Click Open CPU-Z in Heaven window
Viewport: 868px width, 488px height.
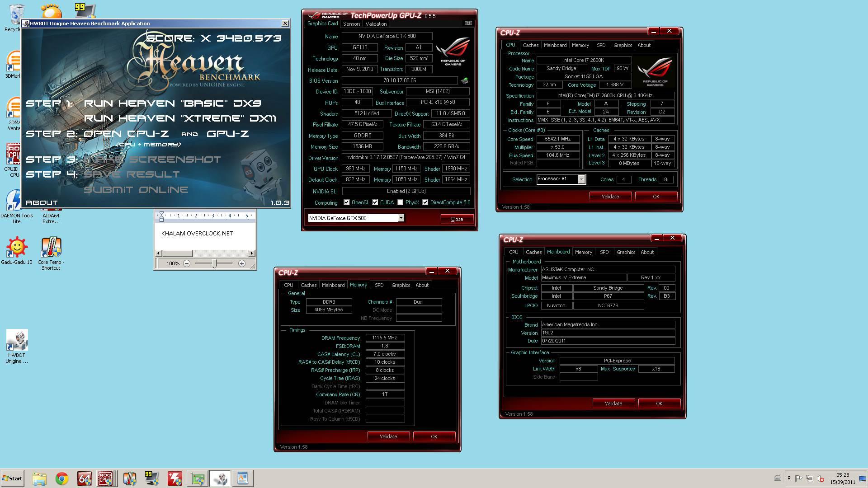(x=126, y=134)
